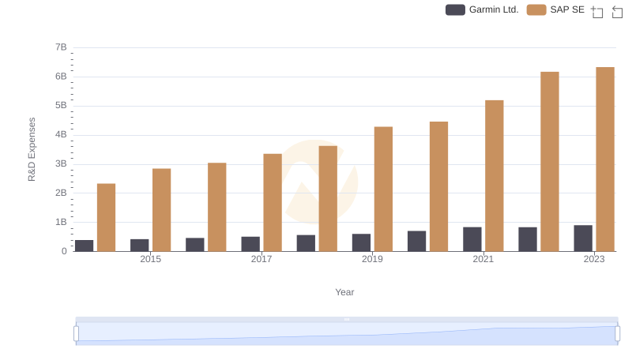Select the SAP SE bar for 2020
Screen dimensions: 632x364
point(438,187)
